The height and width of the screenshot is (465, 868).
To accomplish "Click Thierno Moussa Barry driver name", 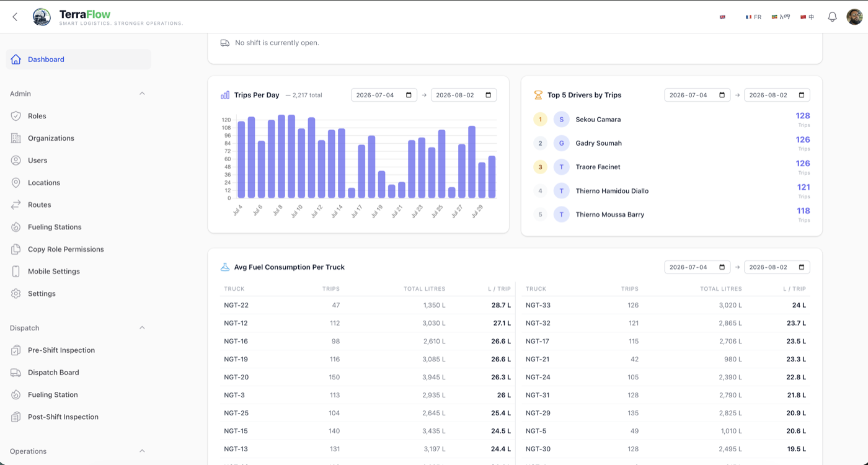I will pos(610,215).
